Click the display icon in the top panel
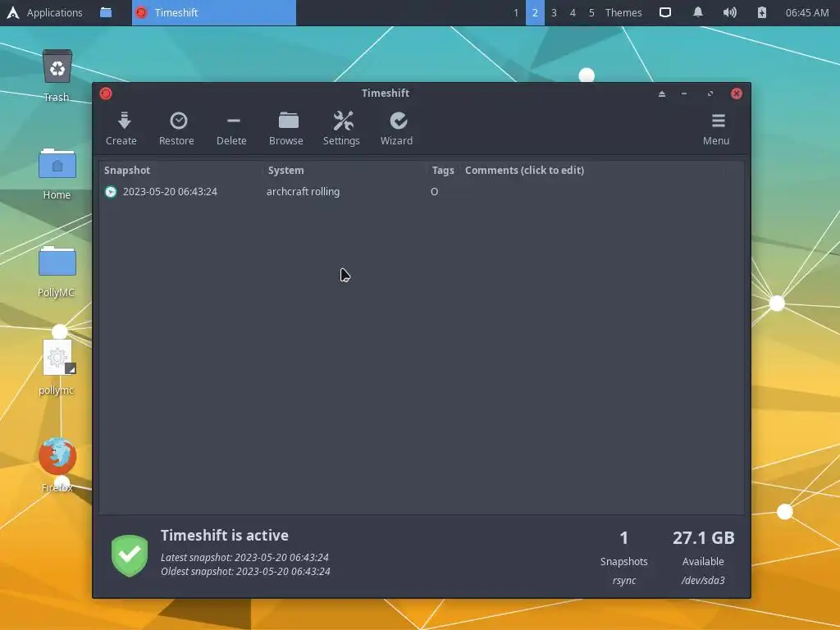This screenshot has height=630, width=840. pyautogui.click(x=665, y=12)
